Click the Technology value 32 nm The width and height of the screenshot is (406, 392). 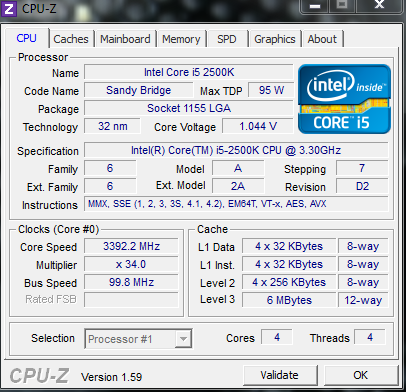[x=113, y=126]
